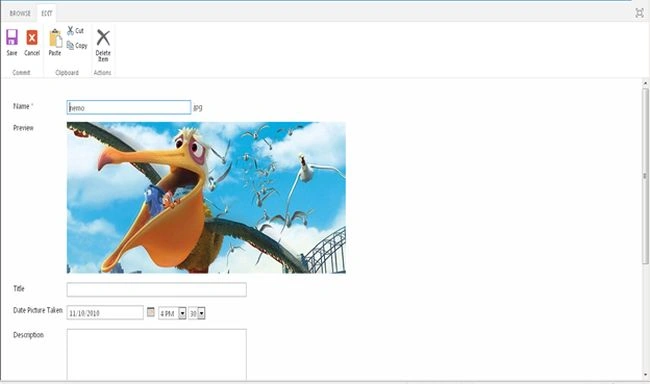Edit the Date Picture Taken field
Viewport: 650px width, 384px height.
(105, 313)
